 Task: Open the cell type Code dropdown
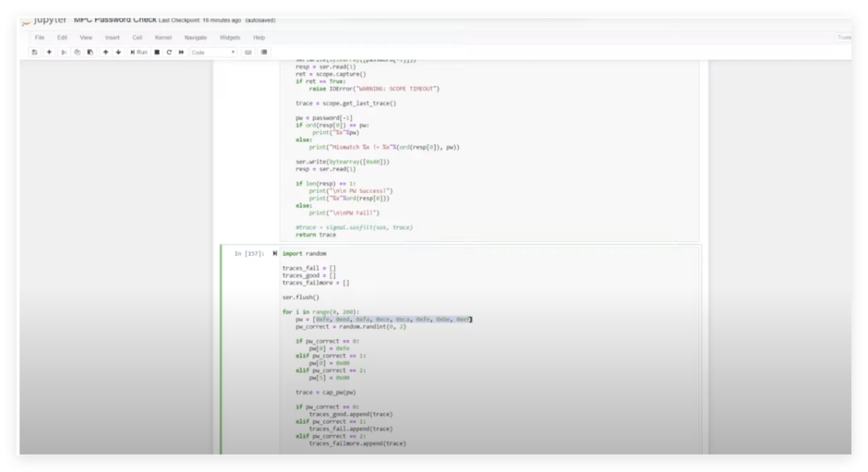click(213, 52)
